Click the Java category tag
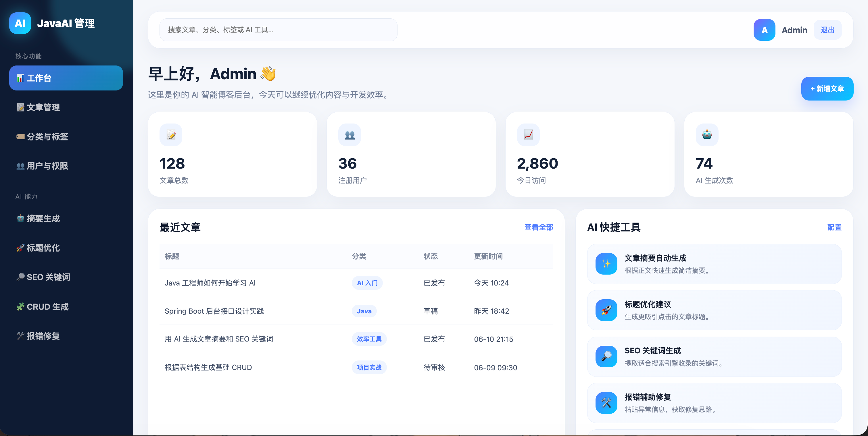 point(364,311)
